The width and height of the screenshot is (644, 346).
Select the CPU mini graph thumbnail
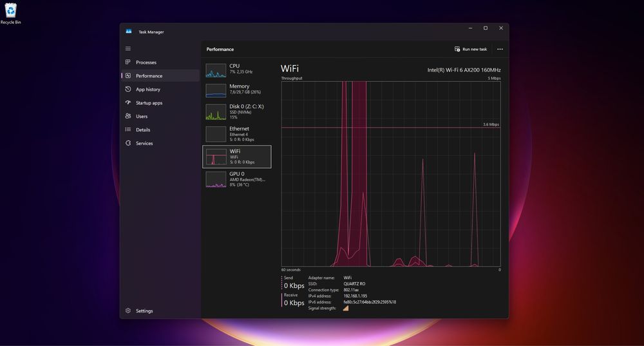coord(216,70)
